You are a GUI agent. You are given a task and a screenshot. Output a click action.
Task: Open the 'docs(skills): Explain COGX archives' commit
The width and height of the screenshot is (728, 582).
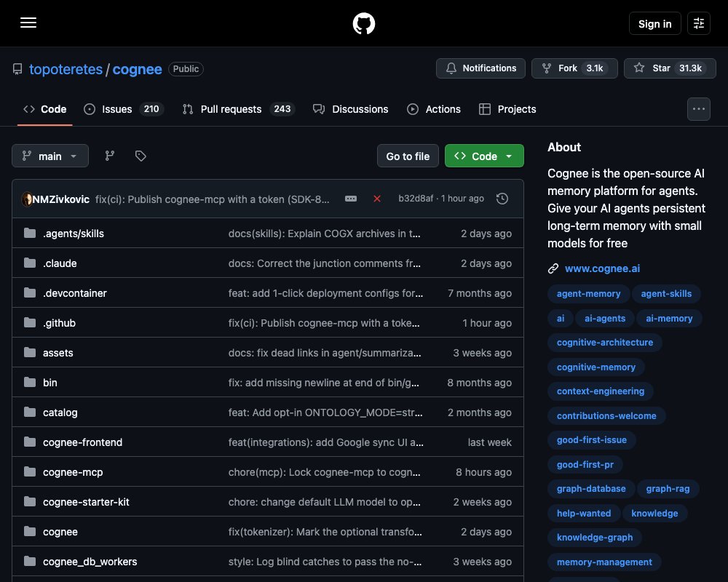click(x=324, y=234)
